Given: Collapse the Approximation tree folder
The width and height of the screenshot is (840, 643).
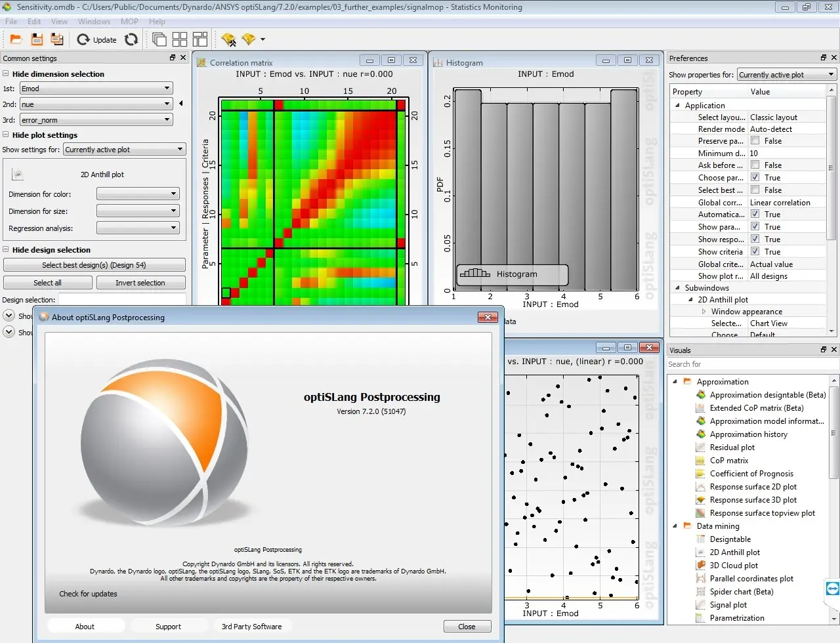Looking at the screenshot, I should pyautogui.click(x=675, y=382).
